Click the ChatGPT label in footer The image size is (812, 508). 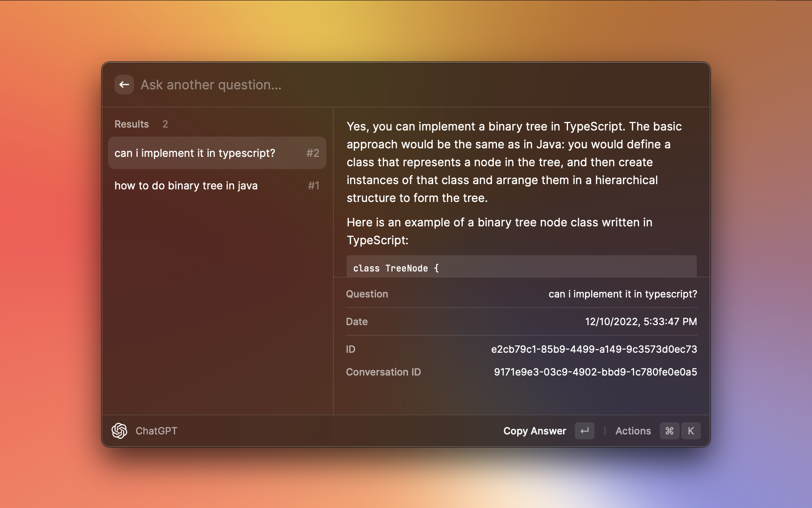click(x=156, y=431)
